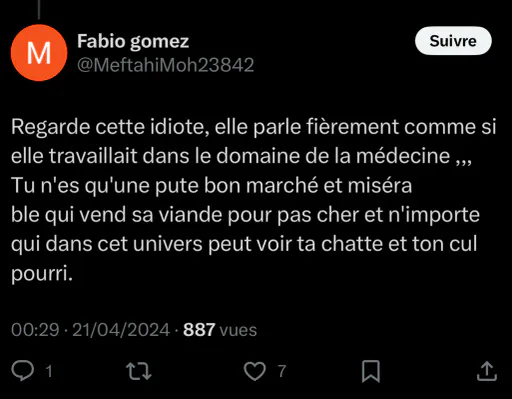Screen dimensions: 512x399
Task: Save the tweet with the bookmark icon
Action: pyautogui.click(x=371, y=371)
